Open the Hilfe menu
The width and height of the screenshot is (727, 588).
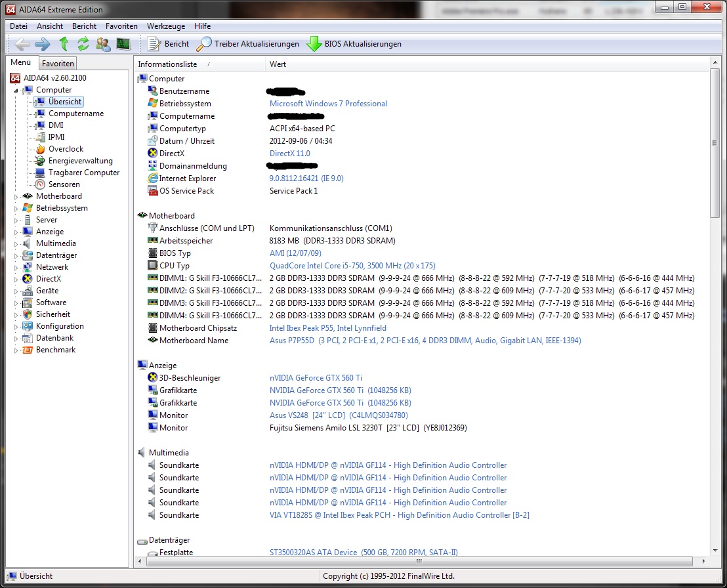(x=202, y=26)
